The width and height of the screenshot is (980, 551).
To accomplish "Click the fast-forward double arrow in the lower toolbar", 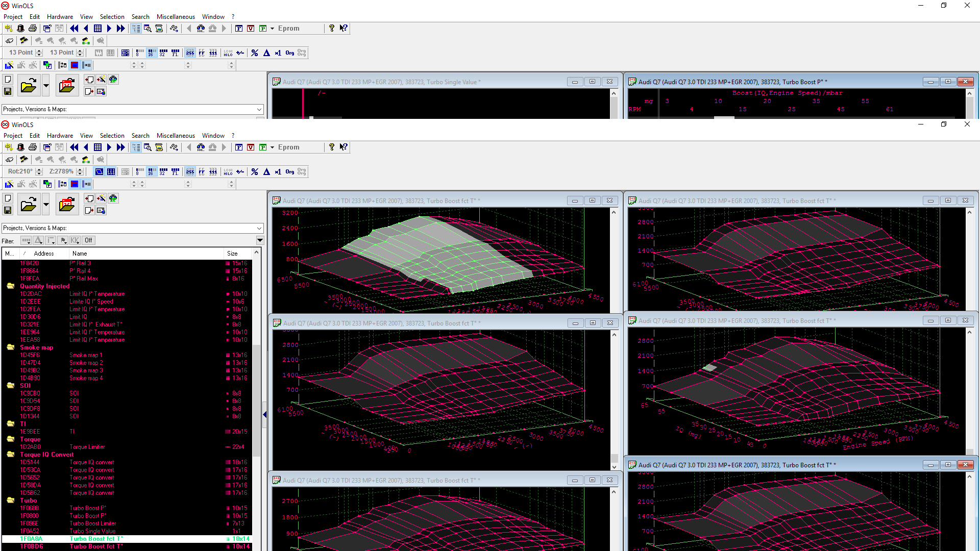I will point(121,147).
